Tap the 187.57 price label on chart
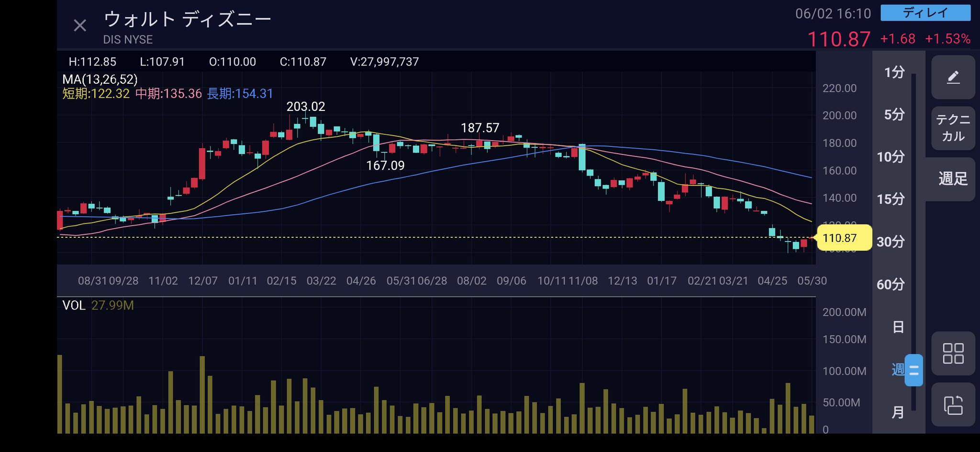Image resolution: width=980 pixels, height=452 pixels. point(480,128)
